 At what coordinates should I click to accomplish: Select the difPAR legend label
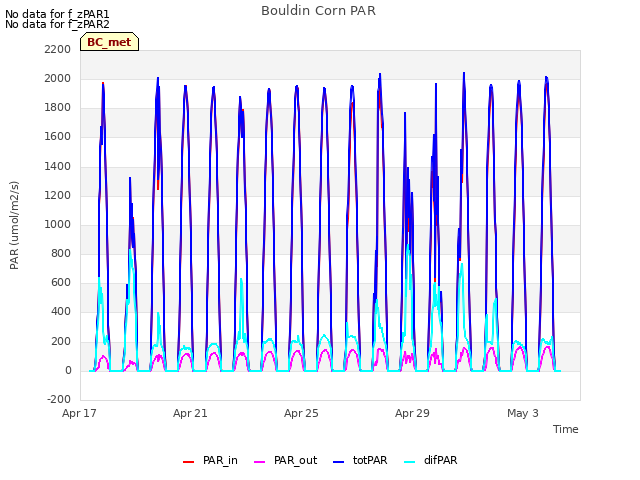(x=440, y=460)
